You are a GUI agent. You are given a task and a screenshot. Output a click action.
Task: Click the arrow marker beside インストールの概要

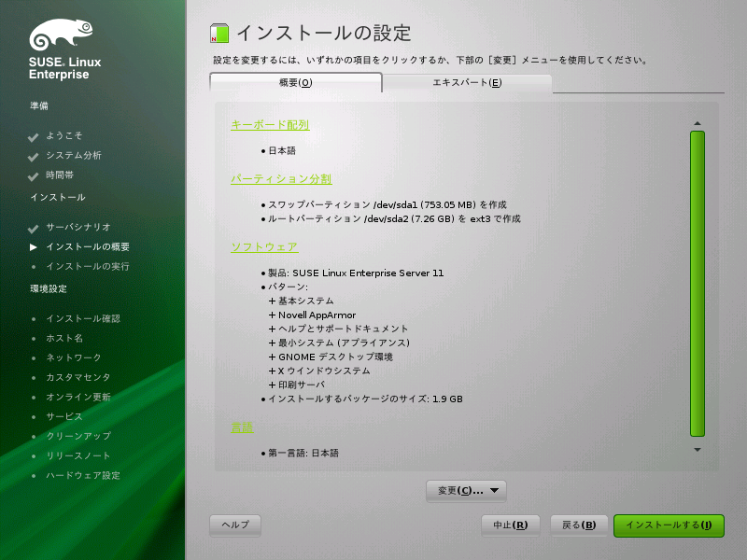pos(34,246)
